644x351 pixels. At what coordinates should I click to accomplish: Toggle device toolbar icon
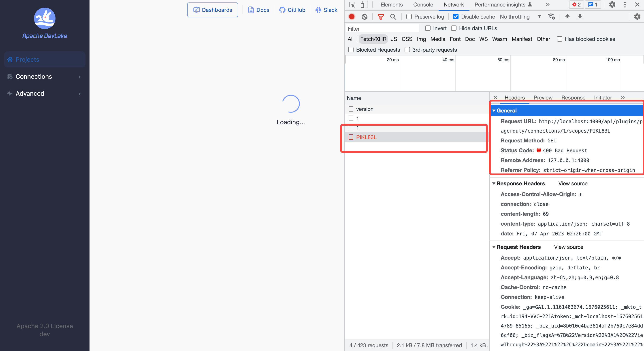pos(364,5)
